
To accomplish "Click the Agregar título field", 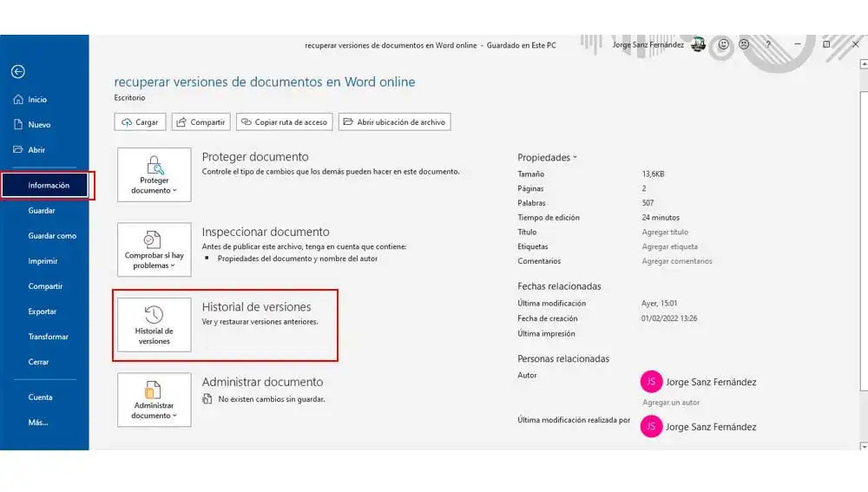I will (665, 232).
